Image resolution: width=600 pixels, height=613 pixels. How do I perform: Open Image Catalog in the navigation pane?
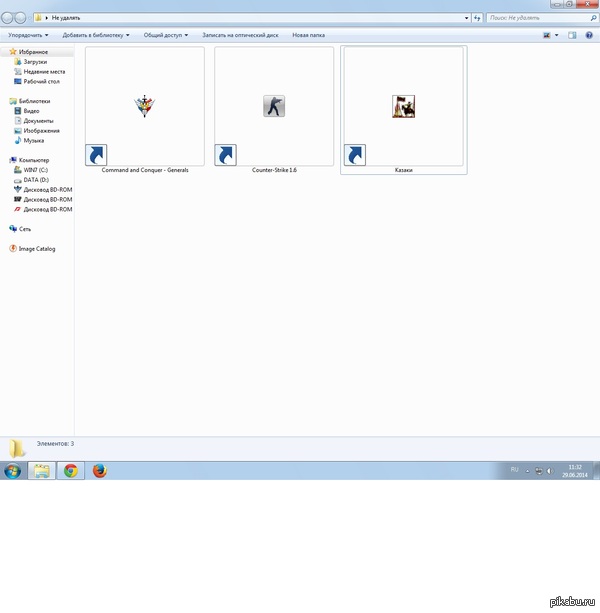click(36, 248)
